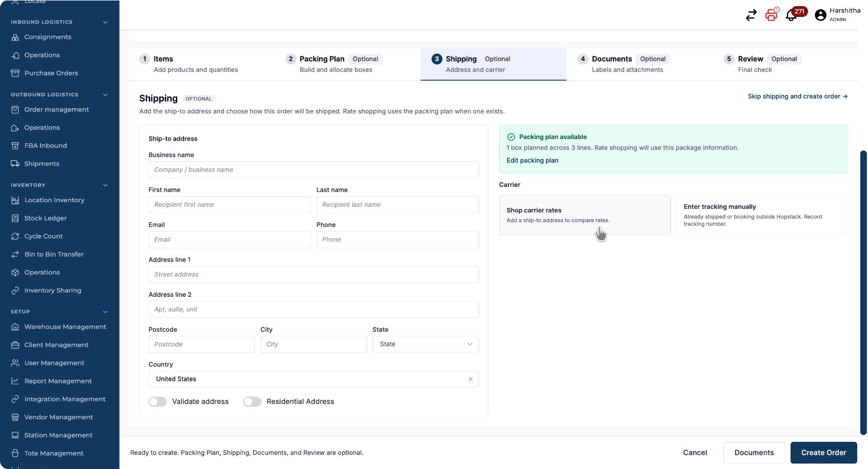Select Enter tracking manually card

pos(762,215)
